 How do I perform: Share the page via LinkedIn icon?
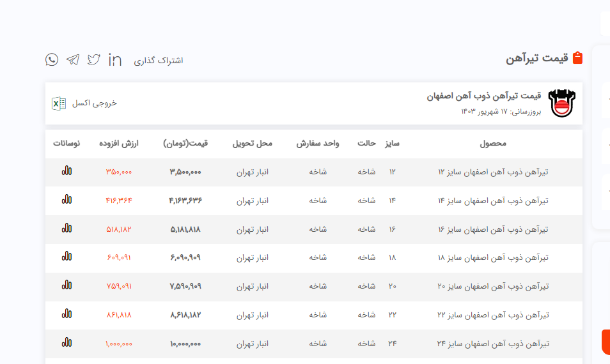point(115,60)
